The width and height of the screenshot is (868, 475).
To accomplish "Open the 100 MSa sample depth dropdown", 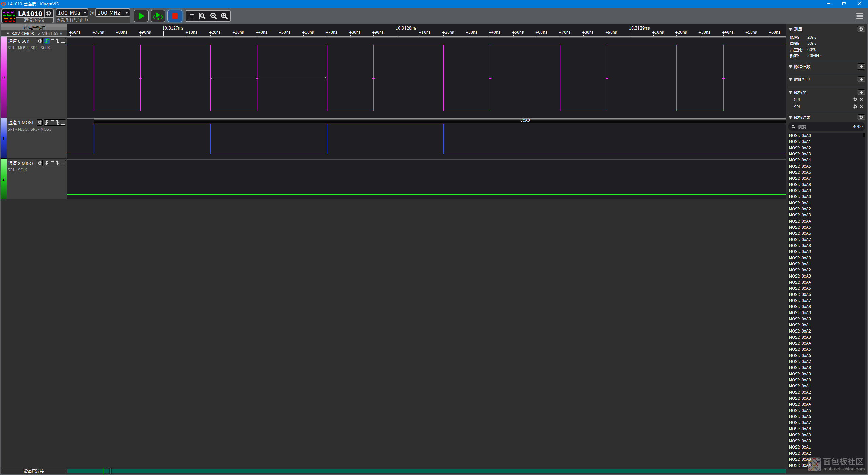I will coord(85,13).
